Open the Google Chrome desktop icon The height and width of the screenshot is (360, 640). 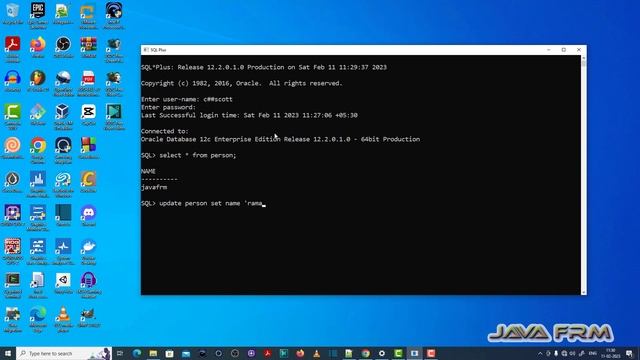(x=38, y=149)
